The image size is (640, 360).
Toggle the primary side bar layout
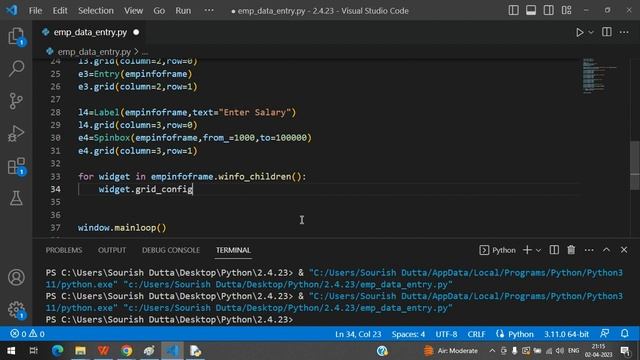coord(513,11)
